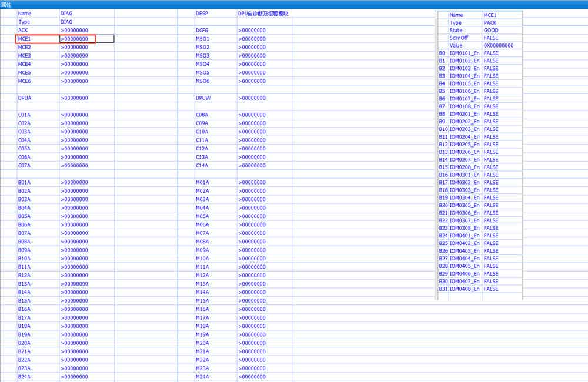The width and height of the screenshot is (588, 382).
Task: Select the B15A parameter label
Action: click(x=24, y=301)
